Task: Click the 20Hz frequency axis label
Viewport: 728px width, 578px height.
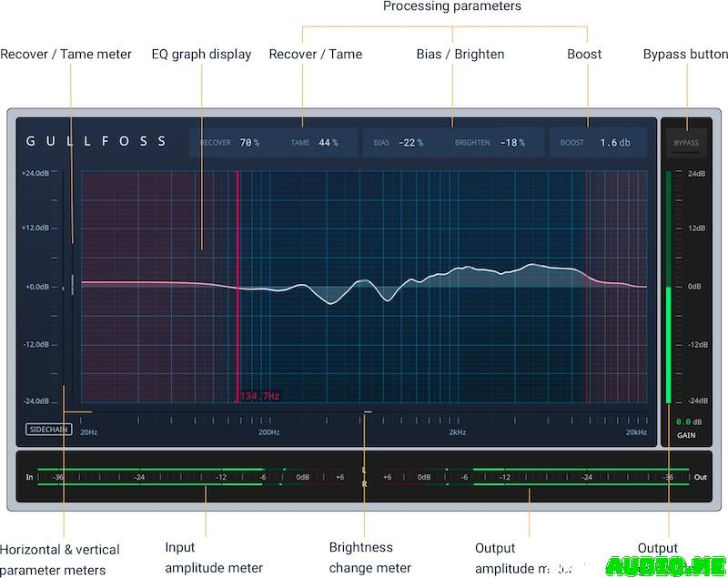Action: pyautogui.click(x=88, y=433)
